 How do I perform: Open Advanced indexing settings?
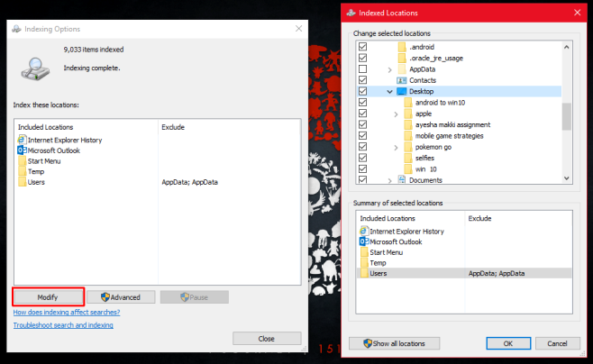tap(121, 297)
